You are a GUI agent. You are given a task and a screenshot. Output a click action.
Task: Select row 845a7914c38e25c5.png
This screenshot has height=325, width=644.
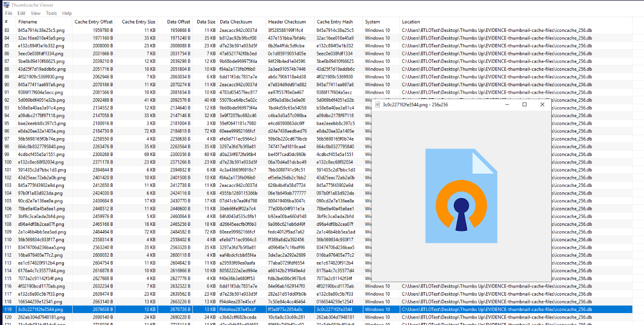[317, 30]
